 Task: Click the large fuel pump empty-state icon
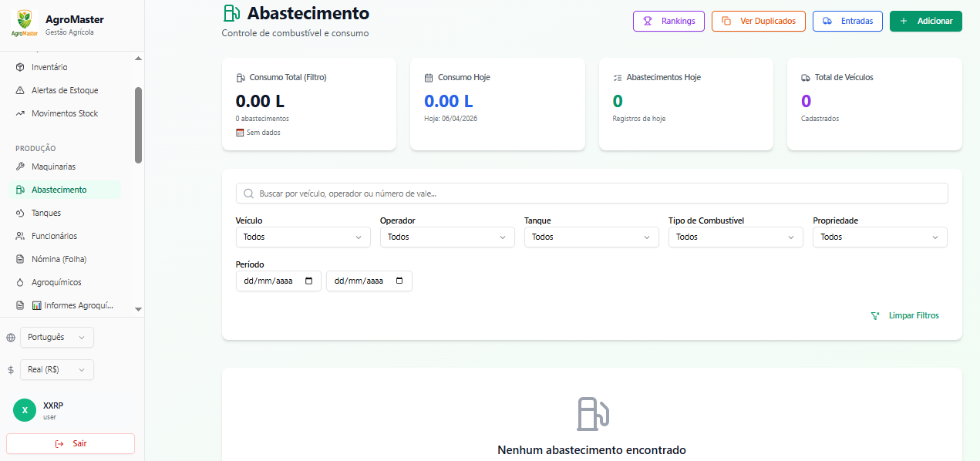coord(591,414)
